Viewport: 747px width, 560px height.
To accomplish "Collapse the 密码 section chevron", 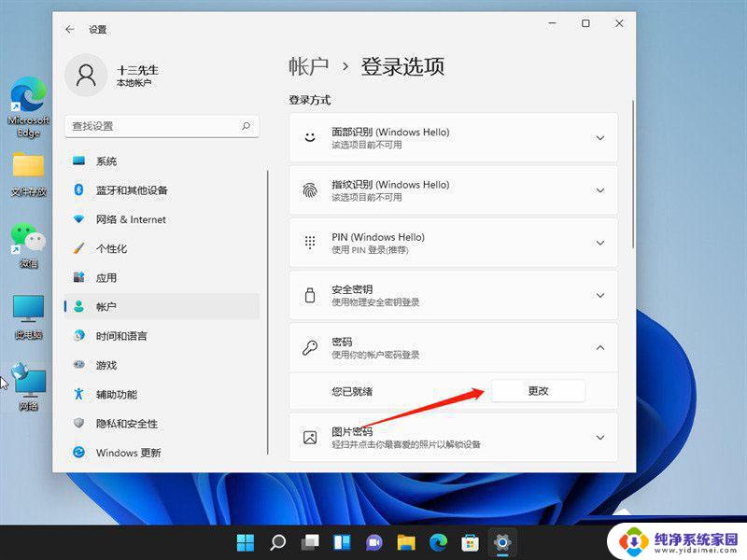I will click(600, 347).
